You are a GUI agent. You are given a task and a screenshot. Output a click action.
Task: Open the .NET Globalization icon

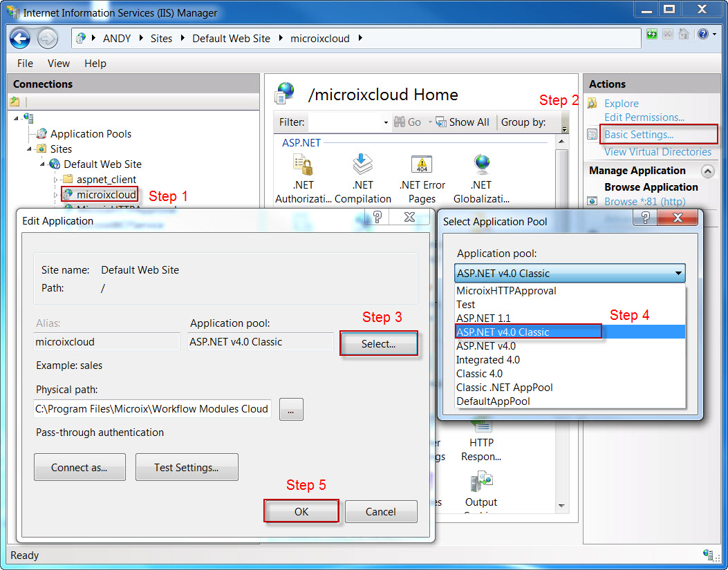481,166
